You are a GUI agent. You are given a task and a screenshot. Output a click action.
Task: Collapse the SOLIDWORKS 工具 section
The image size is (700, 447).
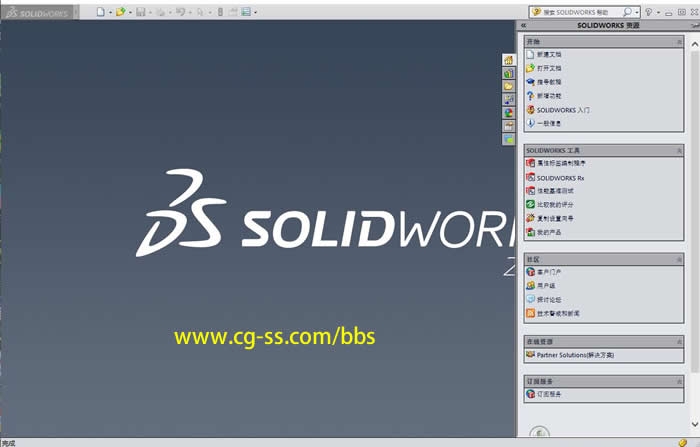(680, 150)
